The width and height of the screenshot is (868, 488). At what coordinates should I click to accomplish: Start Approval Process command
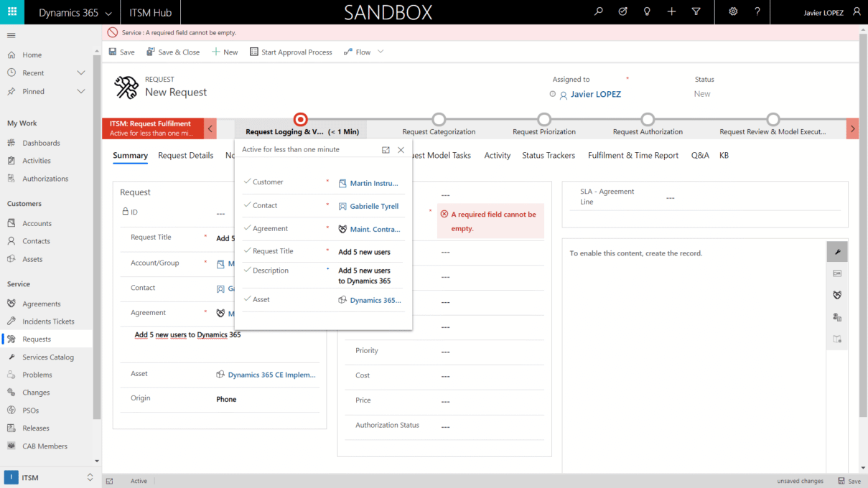pyautogui.click(x=291, y=52)
